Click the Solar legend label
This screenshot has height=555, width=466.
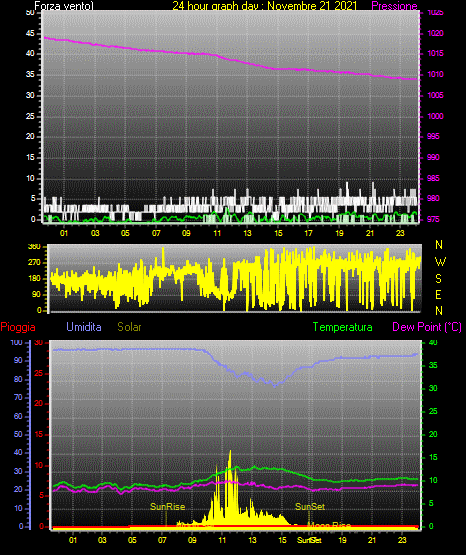(130, 327)
